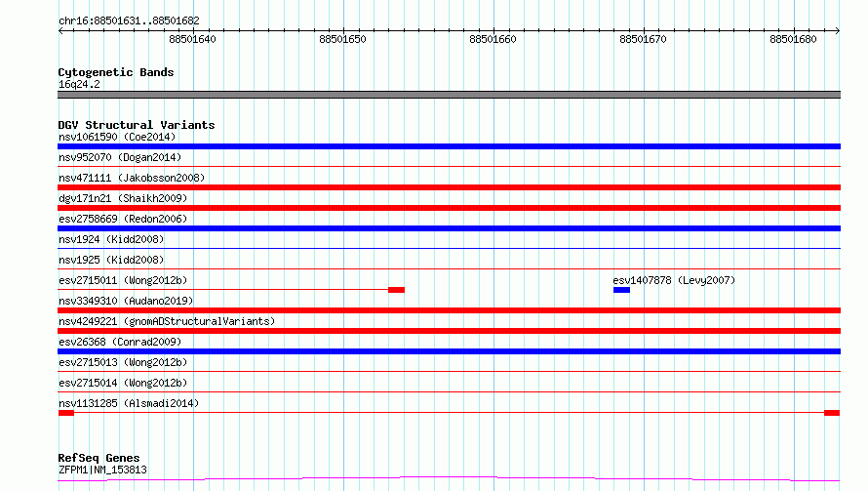Select variant esv26368 (Conrad2009)
Image resolution: width=868 pixels, height=491 pixels.
(x=120, y=342)
